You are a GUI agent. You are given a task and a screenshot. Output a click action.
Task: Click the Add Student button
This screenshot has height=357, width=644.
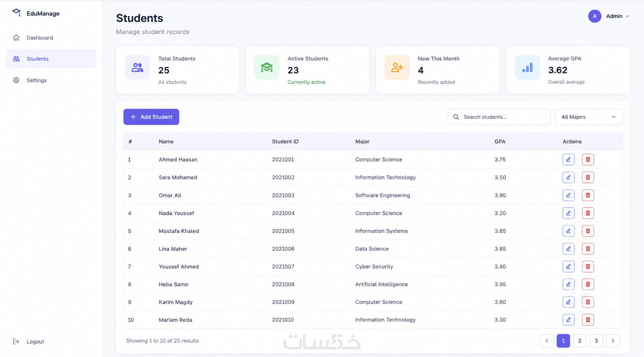(x=151, y=117)
